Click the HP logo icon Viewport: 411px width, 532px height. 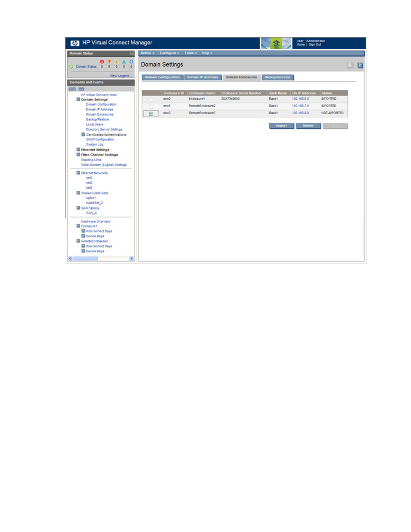(75, 43)
